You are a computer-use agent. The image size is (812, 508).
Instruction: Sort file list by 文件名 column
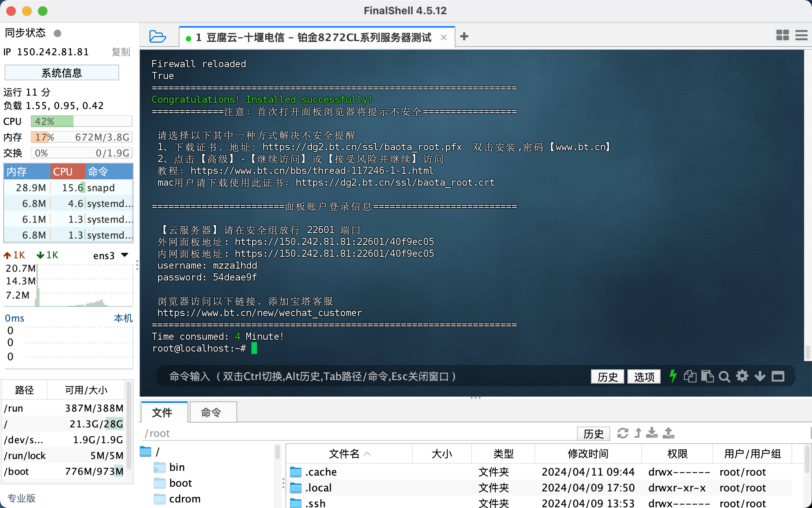[349, 454]
